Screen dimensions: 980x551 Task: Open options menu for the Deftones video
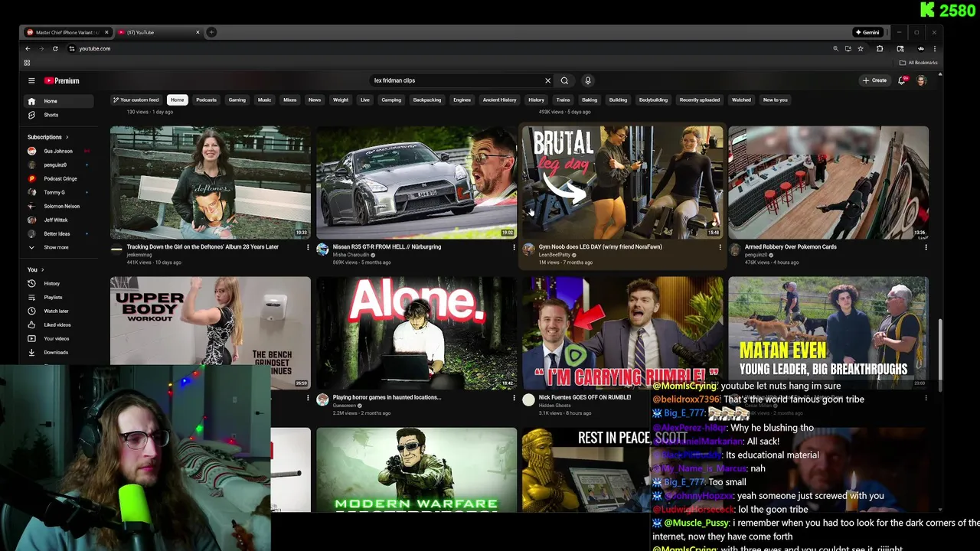[308, 247]
